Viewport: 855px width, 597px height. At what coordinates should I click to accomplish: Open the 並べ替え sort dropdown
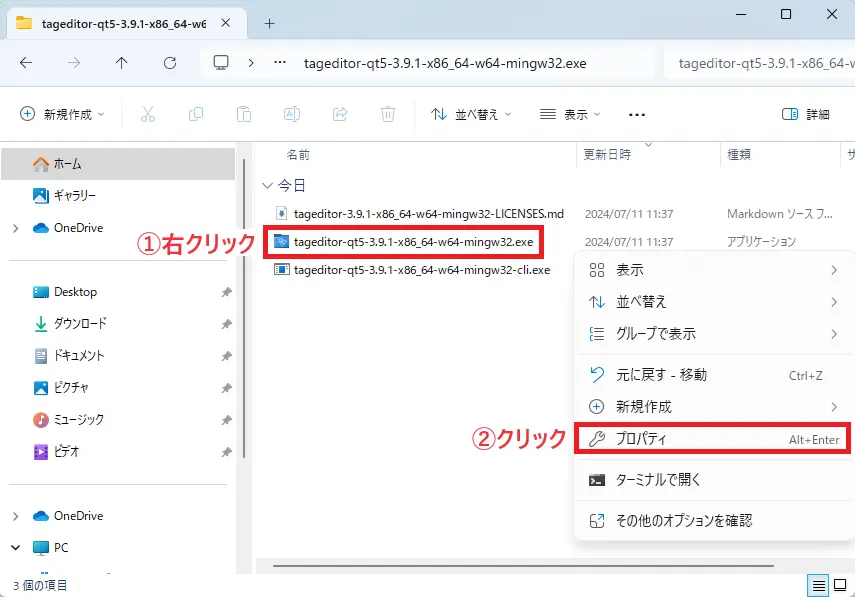471,114
